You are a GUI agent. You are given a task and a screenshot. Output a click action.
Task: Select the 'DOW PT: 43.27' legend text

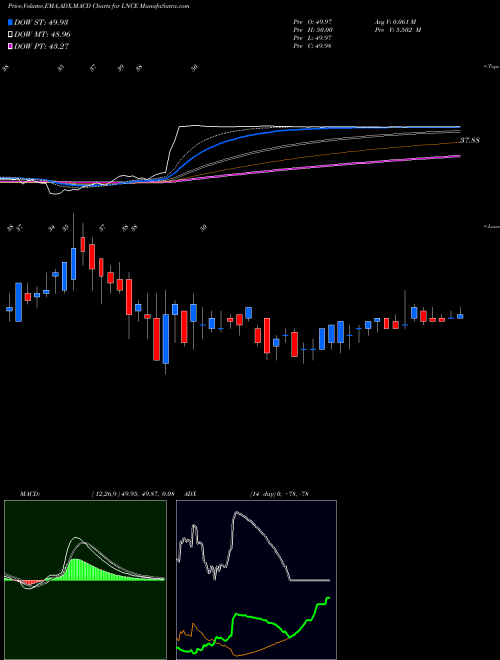click(x=41, y=46)
